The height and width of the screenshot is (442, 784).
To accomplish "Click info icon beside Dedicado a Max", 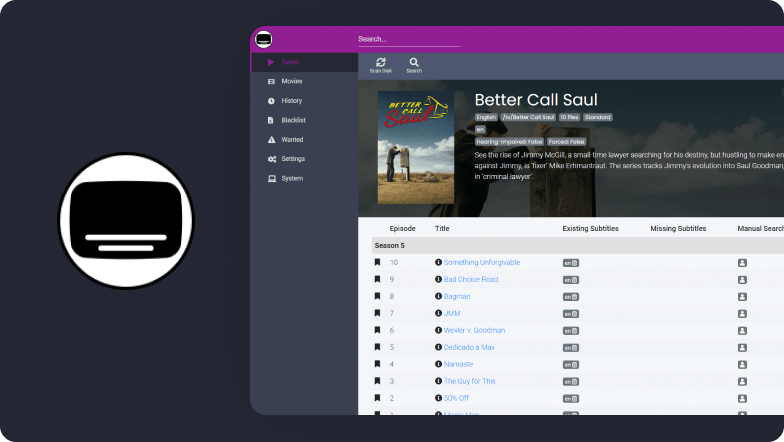I will 438,347.
